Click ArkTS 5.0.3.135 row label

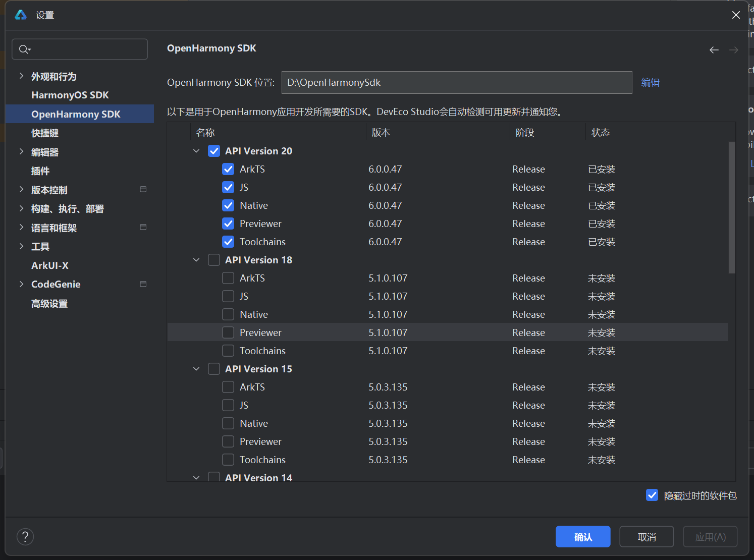252,387
